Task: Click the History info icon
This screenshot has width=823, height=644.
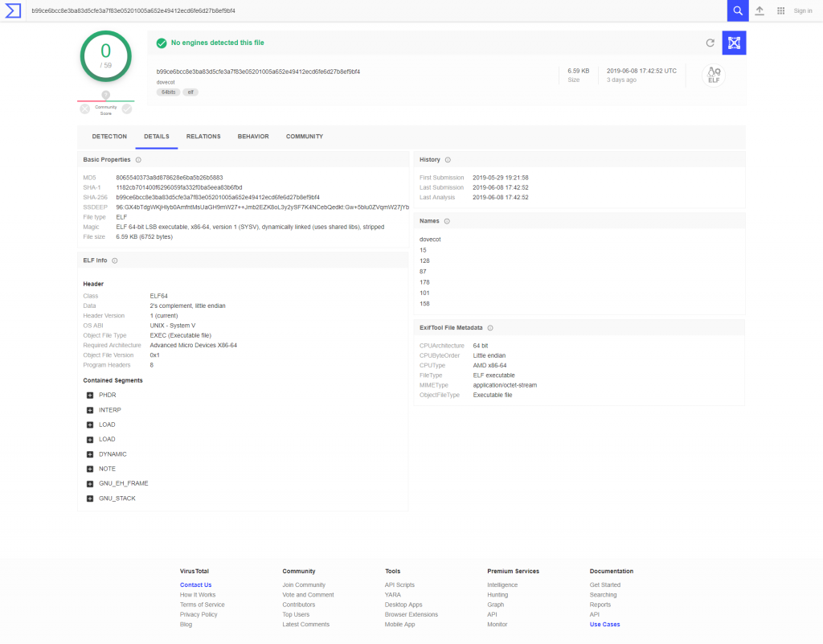Action: pos(448,160)
